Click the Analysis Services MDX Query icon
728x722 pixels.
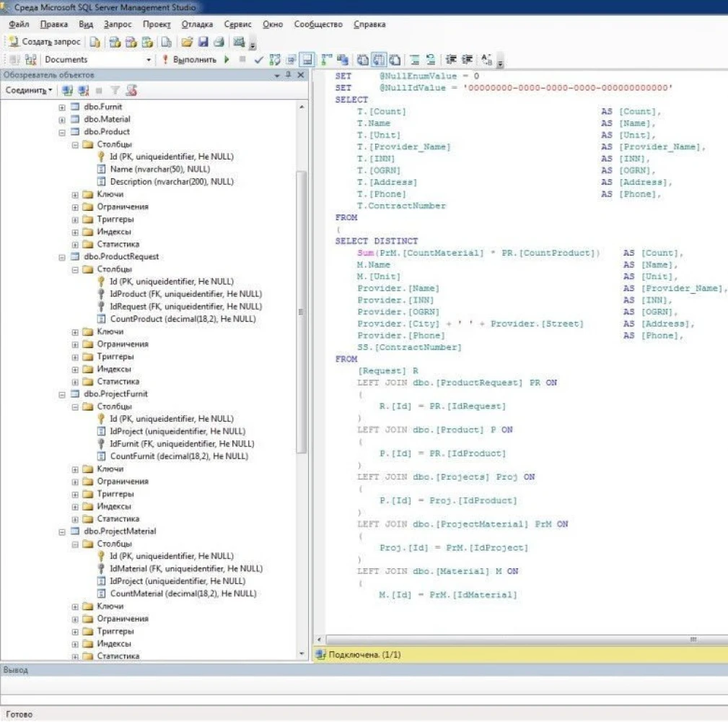pos(115,43)
